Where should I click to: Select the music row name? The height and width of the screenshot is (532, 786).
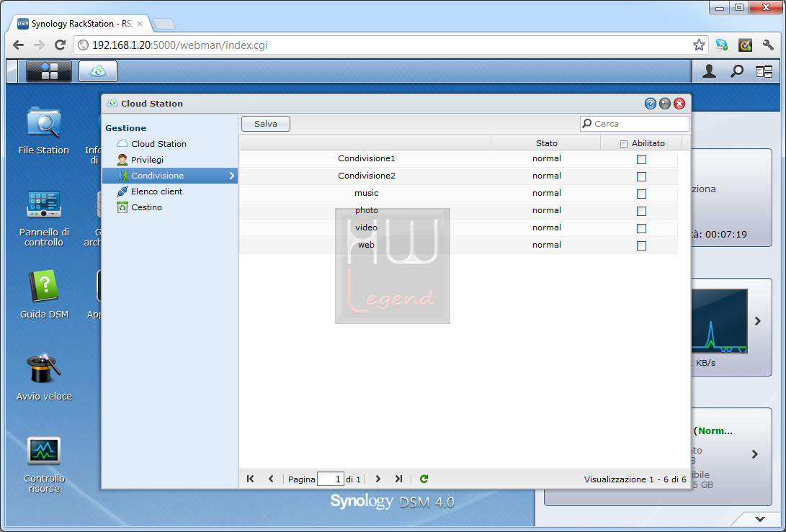click(x=367, y=193)
